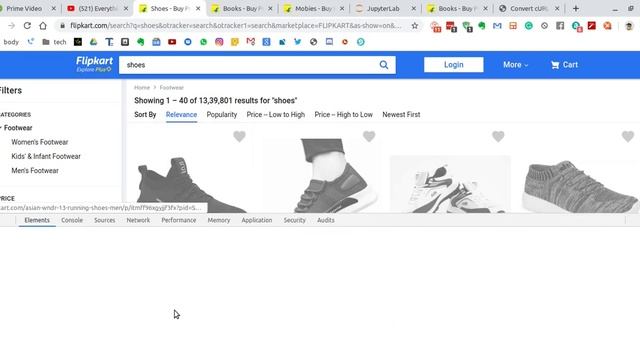The width and height of the screenshot is (640, 360).
Task: Open the grey knit shoe product image
Action: point(580,186)
